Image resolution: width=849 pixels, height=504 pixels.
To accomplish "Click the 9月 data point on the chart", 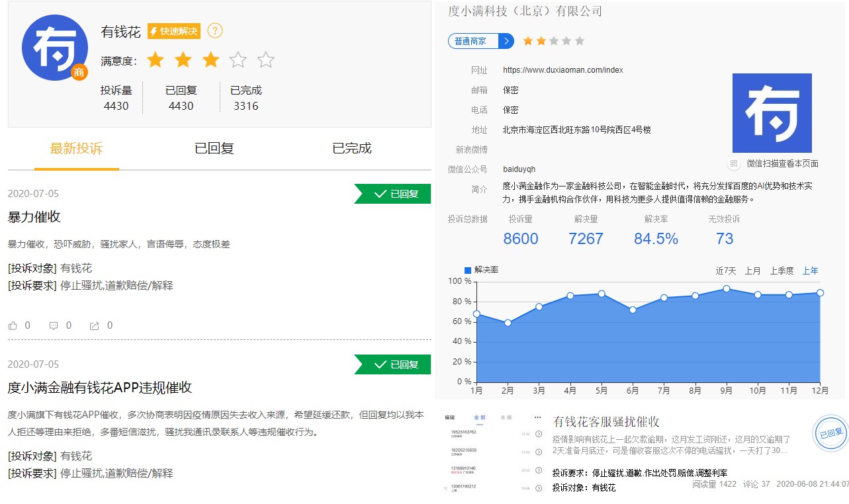I will point(727,288).
